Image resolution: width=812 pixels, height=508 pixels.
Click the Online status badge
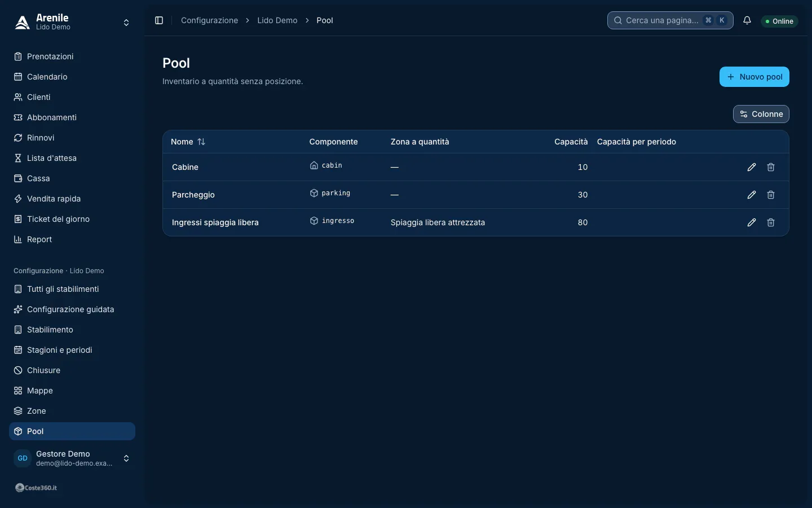point(779,21)
